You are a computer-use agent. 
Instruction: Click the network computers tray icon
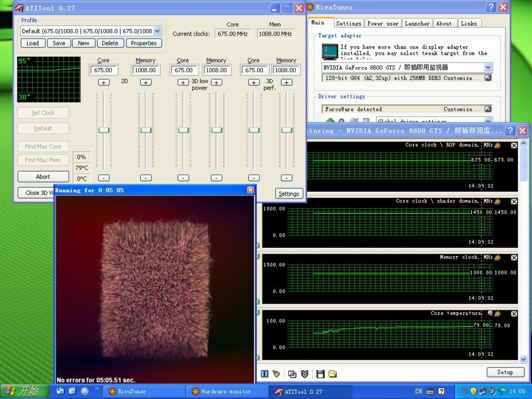[482, 391]
